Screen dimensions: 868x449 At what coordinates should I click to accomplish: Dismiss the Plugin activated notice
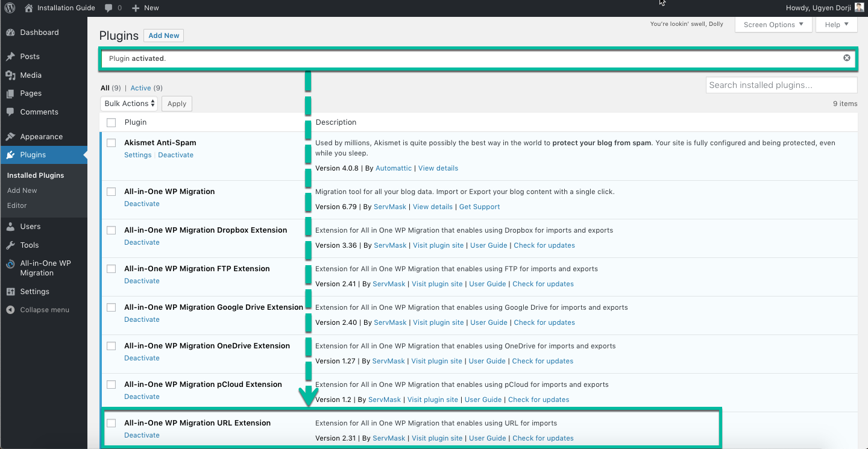tap(847, 58)
